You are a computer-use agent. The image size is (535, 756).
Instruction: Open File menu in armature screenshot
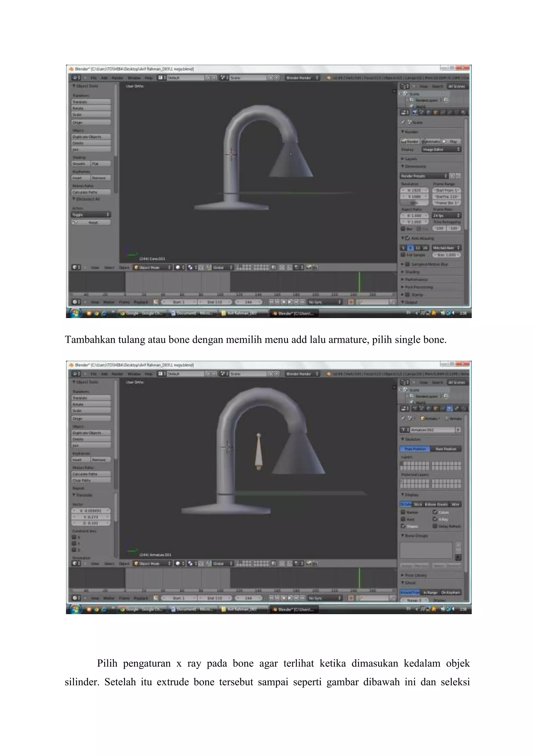pyautogui.click(x=94, y=374)
